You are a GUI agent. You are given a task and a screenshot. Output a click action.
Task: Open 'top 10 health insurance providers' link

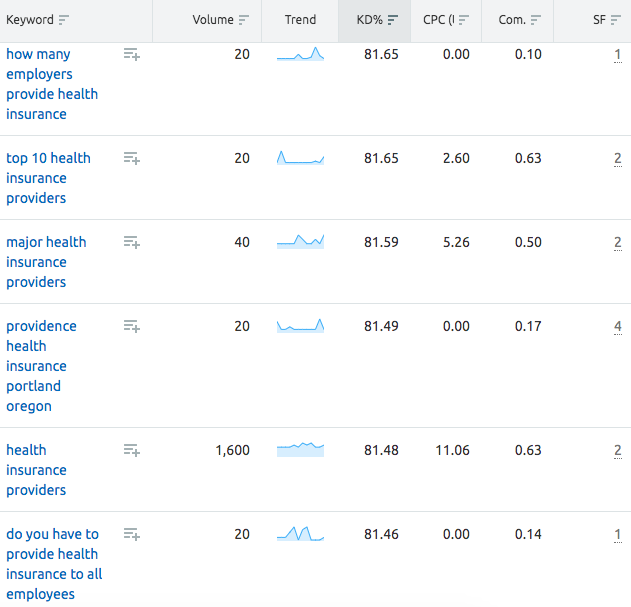[x=48, y=178]
